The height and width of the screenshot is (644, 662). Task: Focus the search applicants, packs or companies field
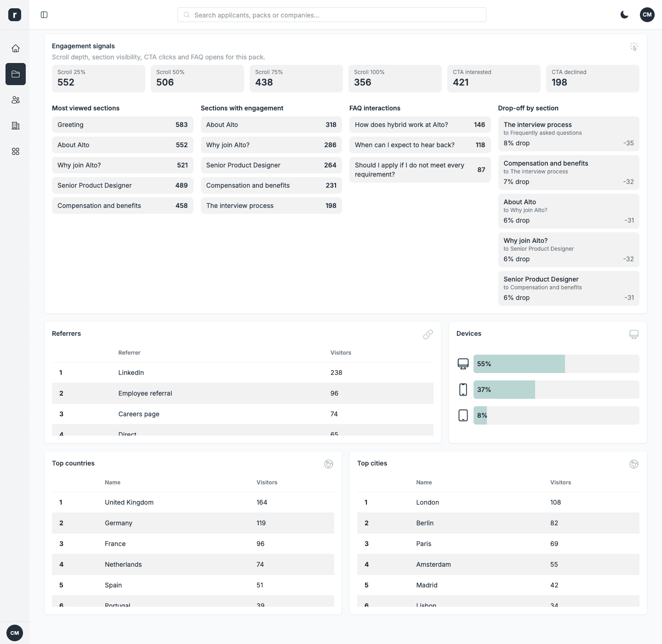[332, 15]
